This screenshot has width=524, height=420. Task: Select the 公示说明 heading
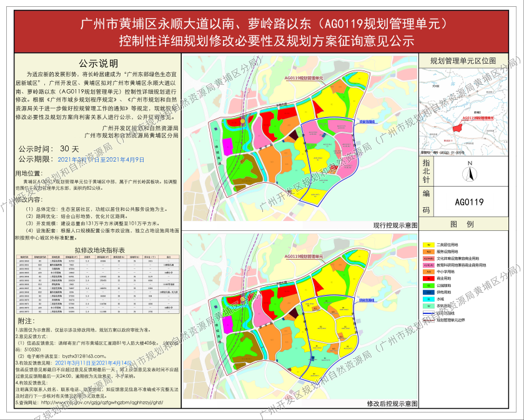(98, 64)
